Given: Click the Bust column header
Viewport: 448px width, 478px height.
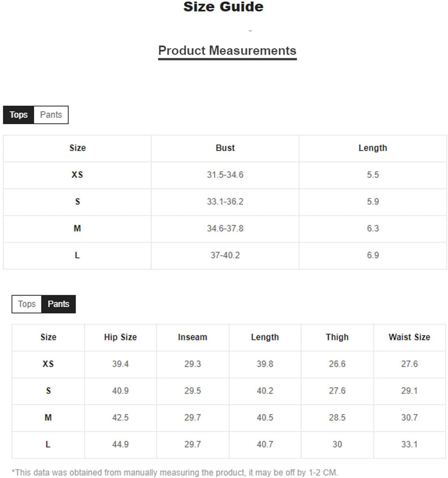Looking at the screenshot, I should [225, 148].
